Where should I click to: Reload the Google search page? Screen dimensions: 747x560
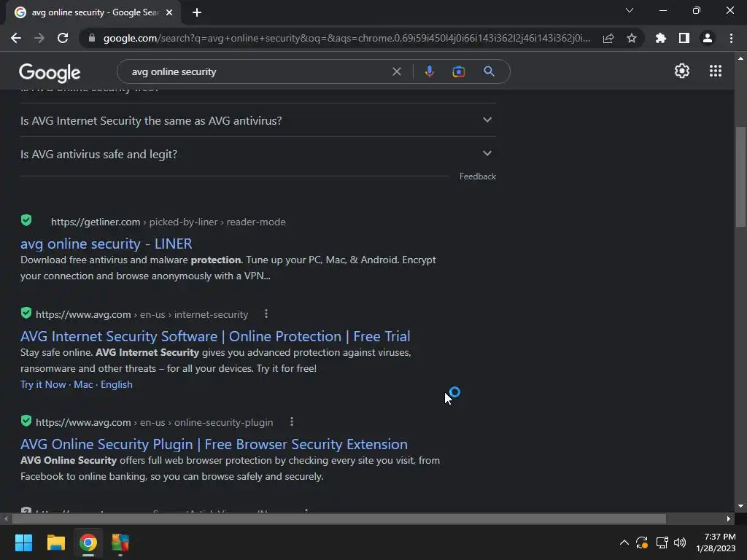pos(63,38)
